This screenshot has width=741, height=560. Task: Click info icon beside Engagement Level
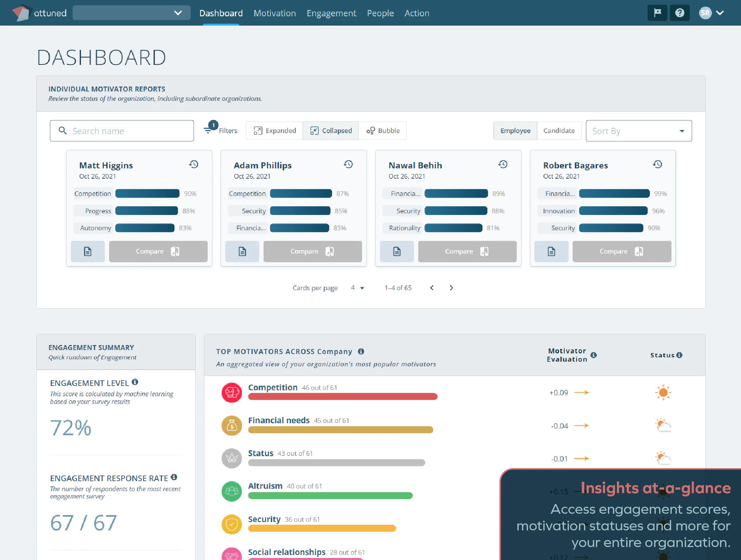click(x=135, y=382)
